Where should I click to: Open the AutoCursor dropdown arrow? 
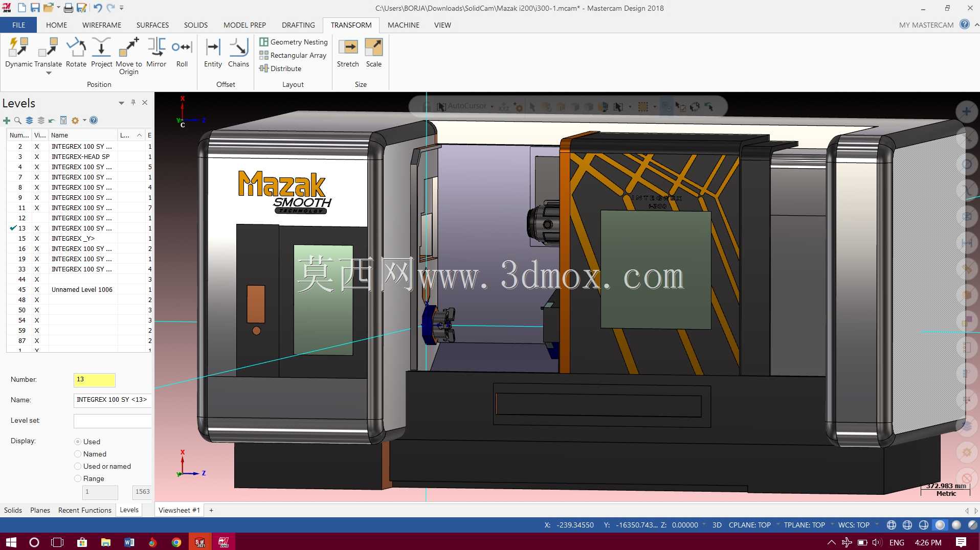492,107
